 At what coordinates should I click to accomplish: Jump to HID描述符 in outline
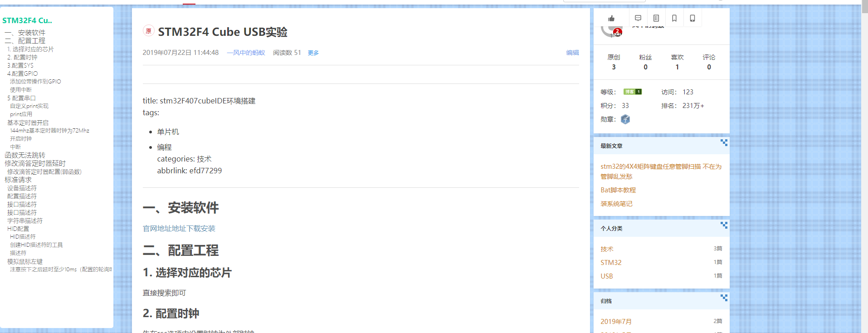tap(23, 237)
